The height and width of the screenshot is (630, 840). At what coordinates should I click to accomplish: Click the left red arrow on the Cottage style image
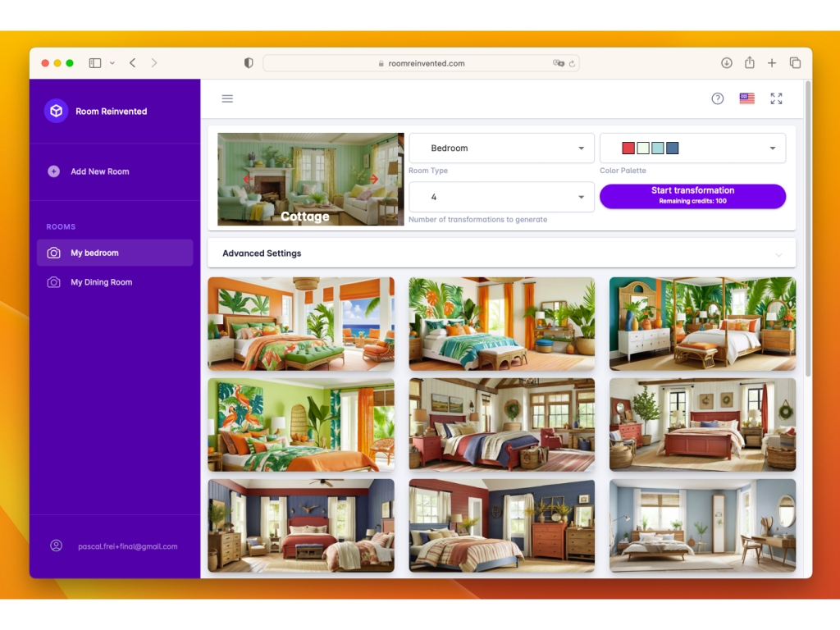click(248, 179)
